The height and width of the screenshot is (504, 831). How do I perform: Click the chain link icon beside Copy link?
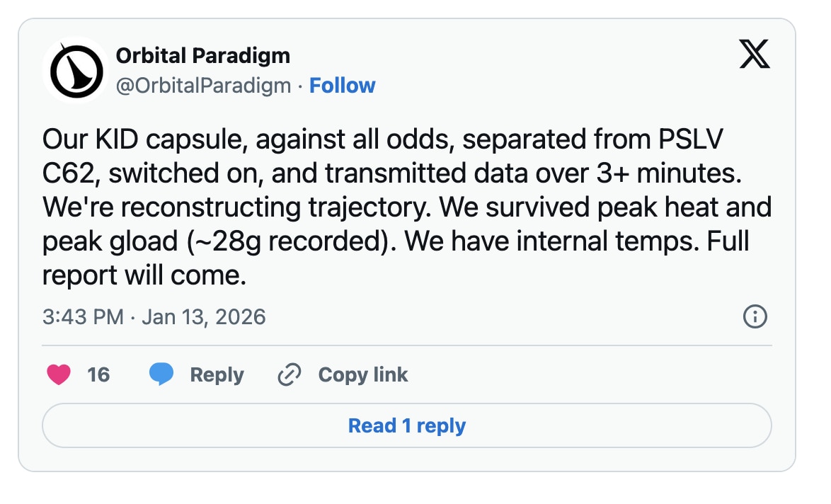click(289, 374)
